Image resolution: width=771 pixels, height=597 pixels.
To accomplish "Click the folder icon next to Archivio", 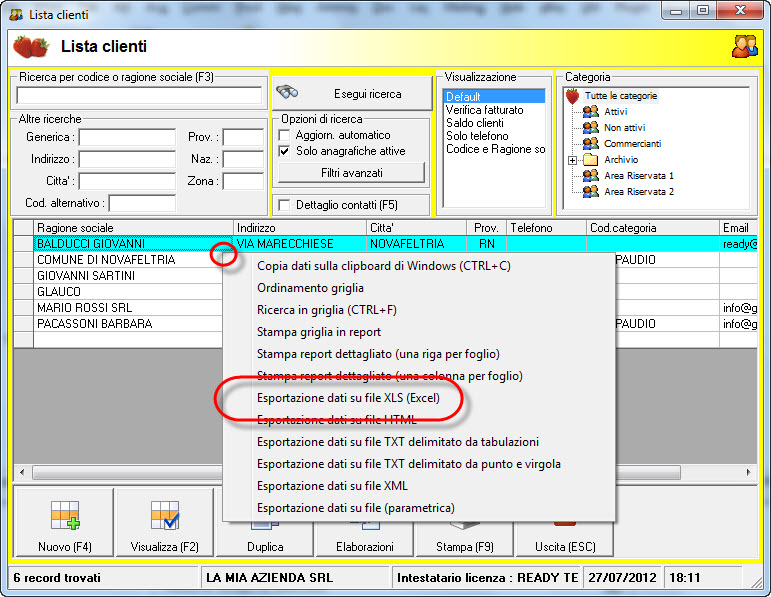I will point(591,160).
